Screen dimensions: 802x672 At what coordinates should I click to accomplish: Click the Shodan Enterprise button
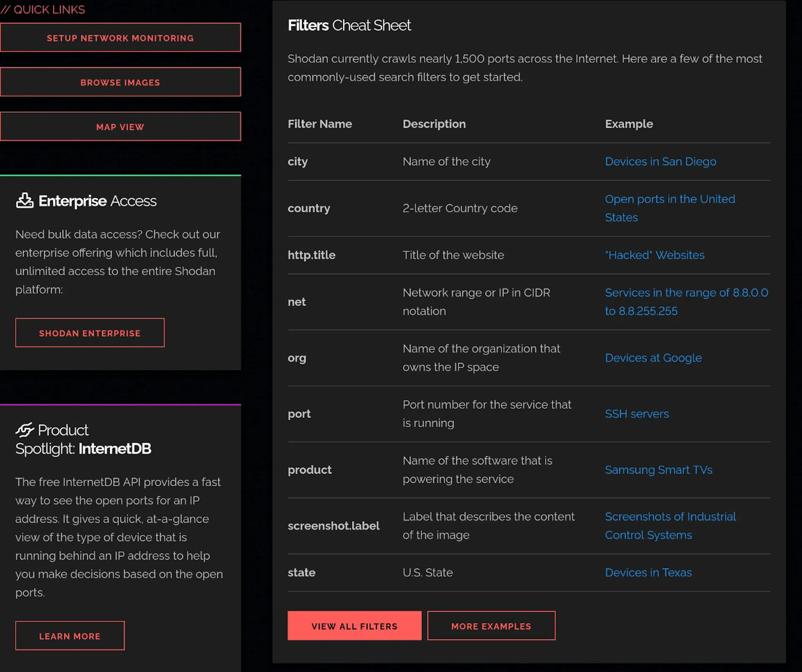[x=90, y=333]
